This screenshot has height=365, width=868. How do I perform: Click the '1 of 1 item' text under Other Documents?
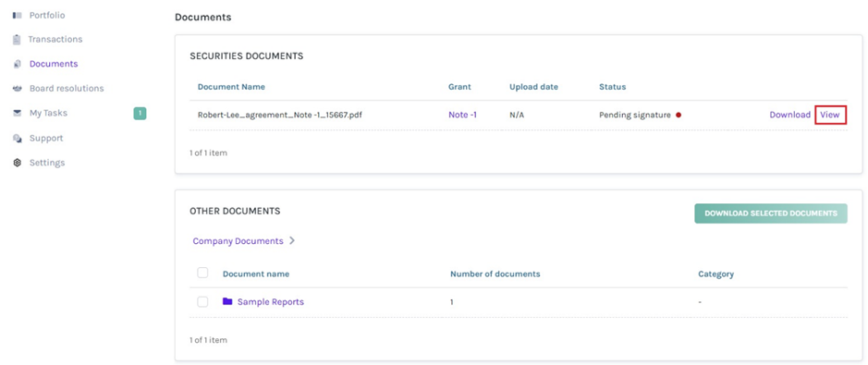[x=208, y=340]
